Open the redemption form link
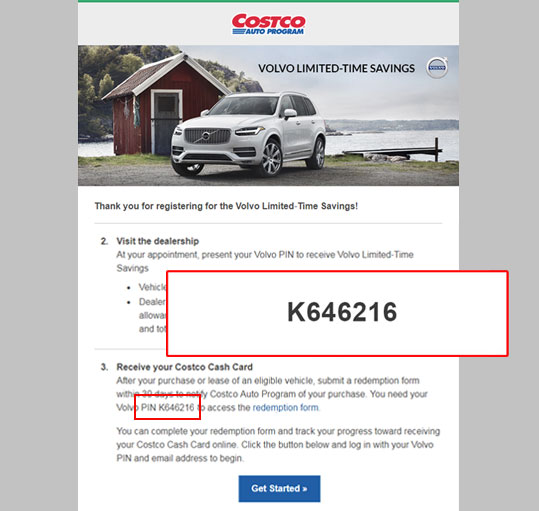The width and height of the screenshot is (539, 511). [x=285, y=408]
